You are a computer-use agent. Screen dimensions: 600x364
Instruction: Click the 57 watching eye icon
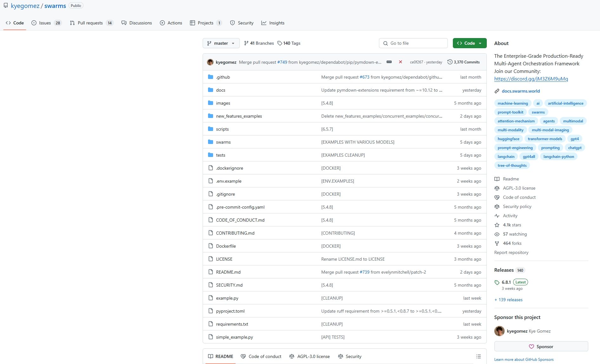click(x=497, y=234)
